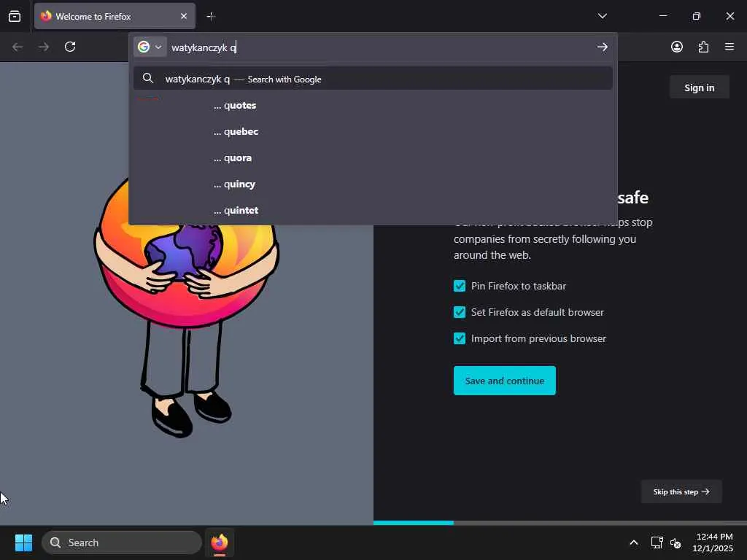Viewport: 747px width, 560px height.
Task: Choose the 'quintet' search suggestion
Action: (x=373, y=210)
